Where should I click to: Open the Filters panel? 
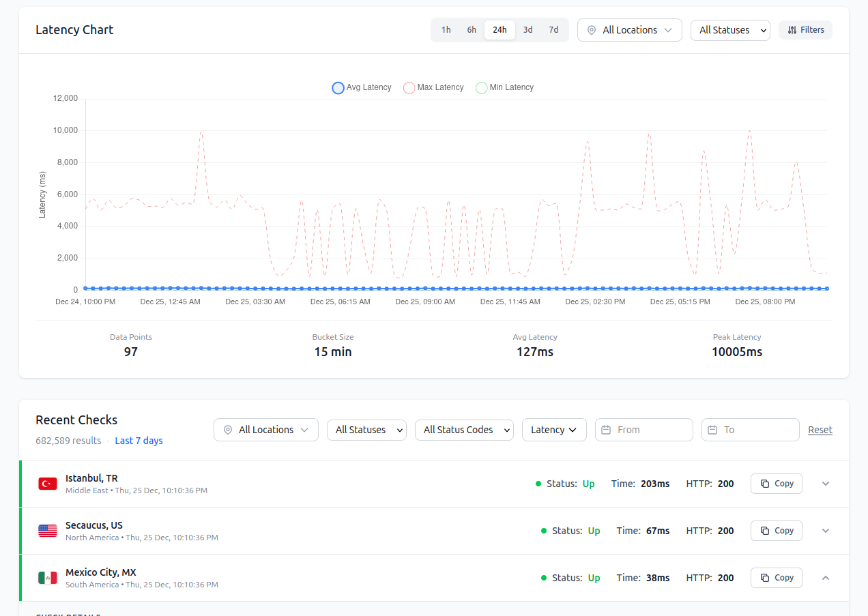[x=805, y=29]
